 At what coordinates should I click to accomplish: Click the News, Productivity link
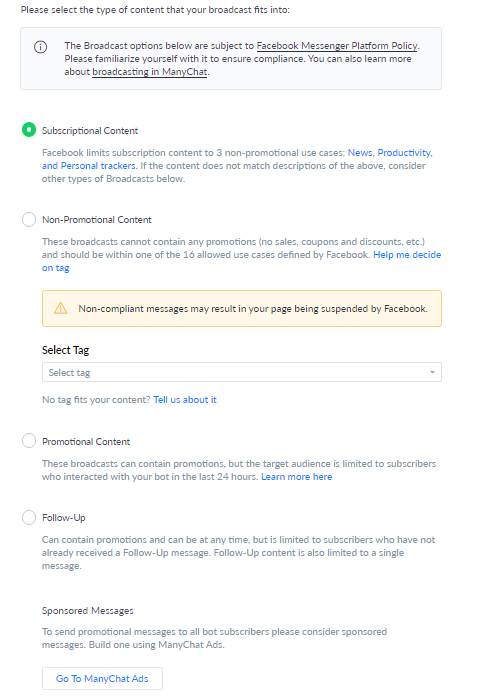390,153
